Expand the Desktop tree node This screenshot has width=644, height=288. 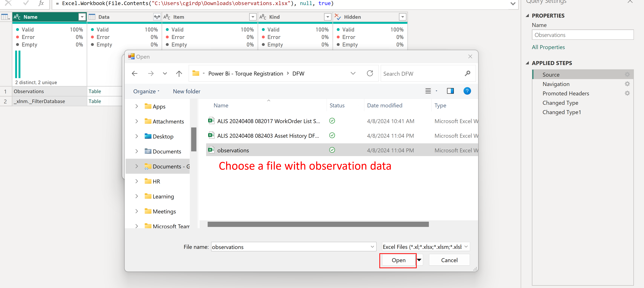click(137, 136)
